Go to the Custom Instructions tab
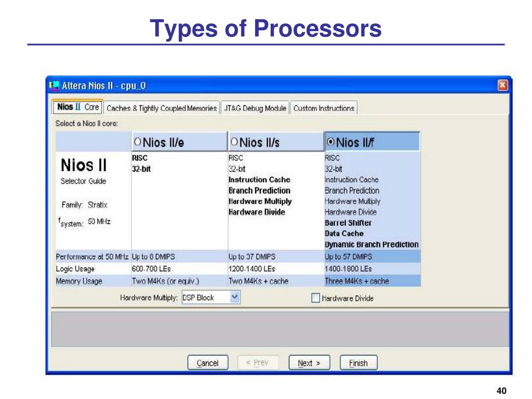Screen dimensions: 532x399 [324, 108]
